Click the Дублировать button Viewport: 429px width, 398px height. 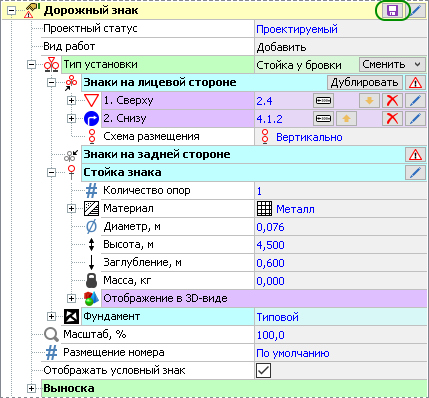click(x=365, y=83)
